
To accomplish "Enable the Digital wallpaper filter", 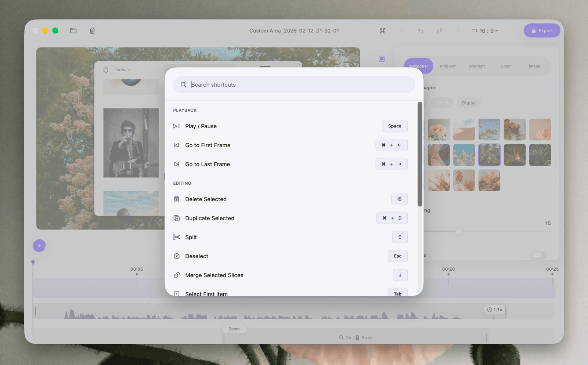I will 469,103.
